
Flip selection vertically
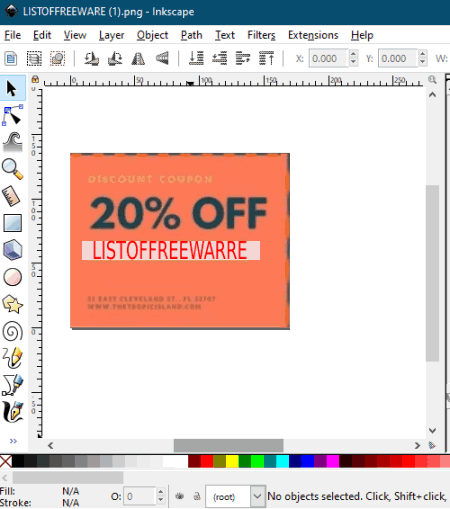[x=162, y=59]
